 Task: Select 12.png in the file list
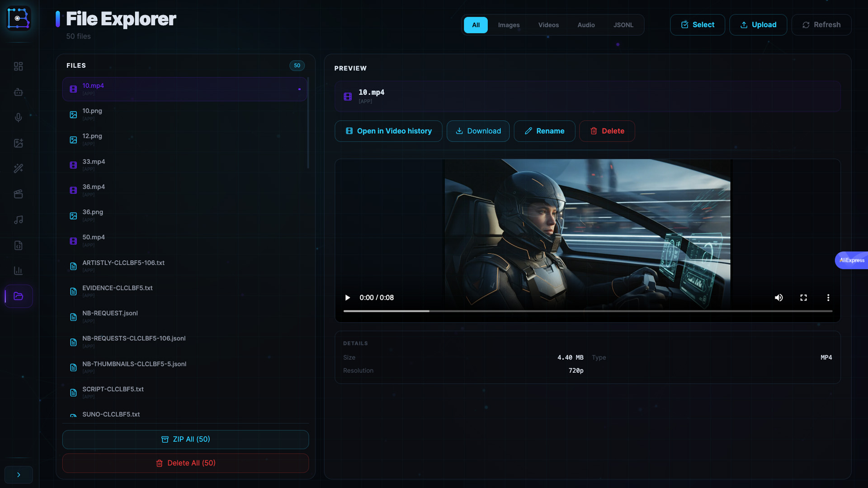point(184,140)
